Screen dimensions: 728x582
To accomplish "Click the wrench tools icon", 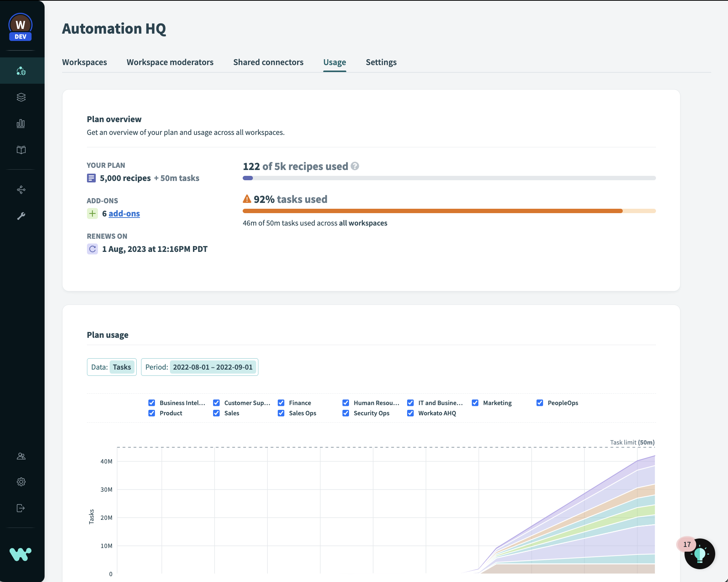I will coord(21,216).
